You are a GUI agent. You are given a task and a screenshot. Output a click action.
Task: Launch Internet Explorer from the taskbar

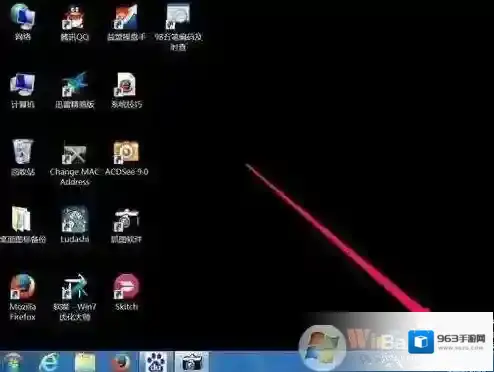tap(49, 362)
